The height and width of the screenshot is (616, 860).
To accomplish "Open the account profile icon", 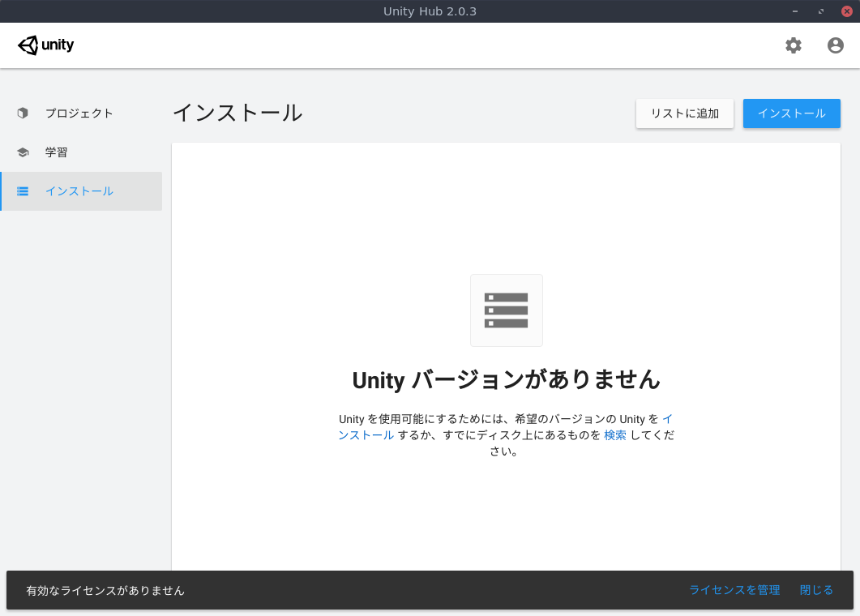I will pos(835,45).
